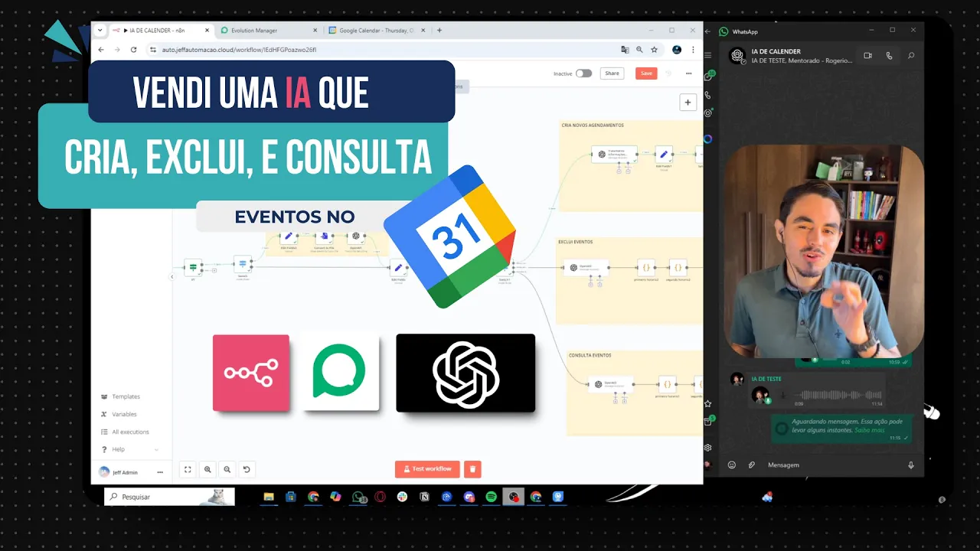Go back in the browser
This screenshot has width=980, height=551.
point(101,50)
